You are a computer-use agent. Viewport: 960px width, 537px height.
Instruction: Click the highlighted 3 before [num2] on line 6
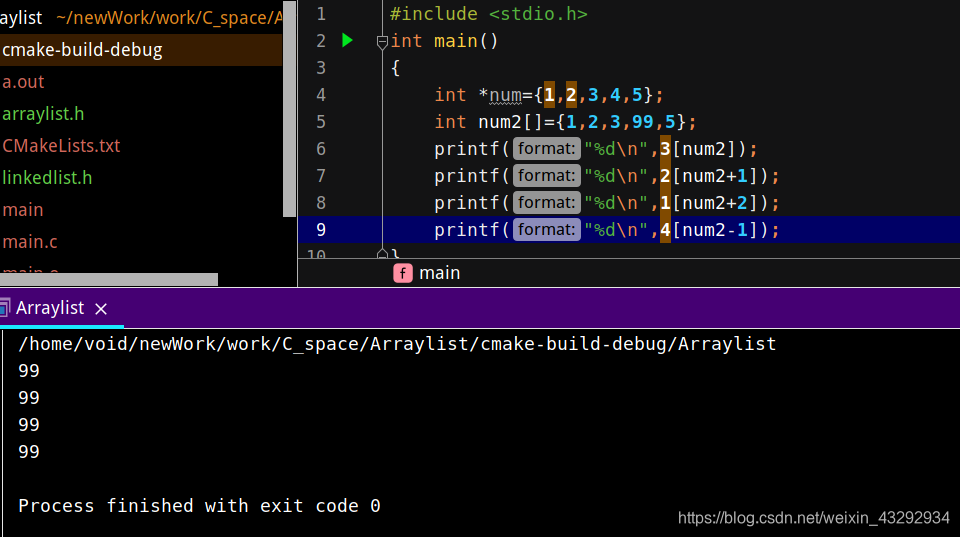tap(665, 149)
